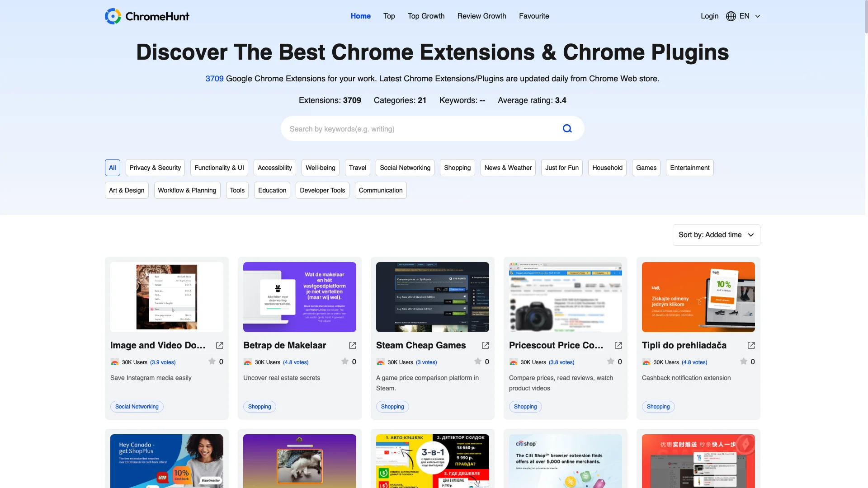Filter by Workflow & Planning category

coord(187,190)
